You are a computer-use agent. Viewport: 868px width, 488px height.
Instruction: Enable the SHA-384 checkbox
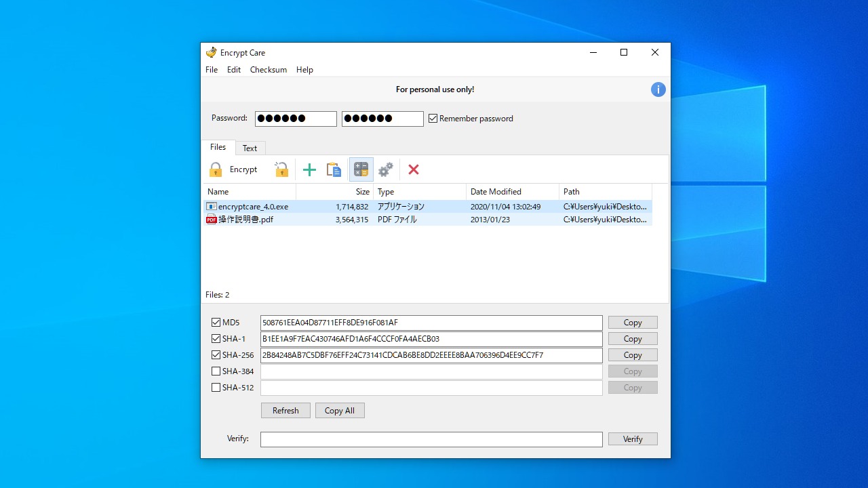tap(216, 371)
